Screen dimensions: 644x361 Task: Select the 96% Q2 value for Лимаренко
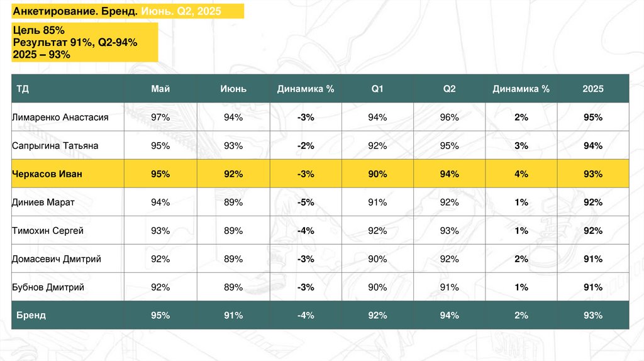pos(449,117)
